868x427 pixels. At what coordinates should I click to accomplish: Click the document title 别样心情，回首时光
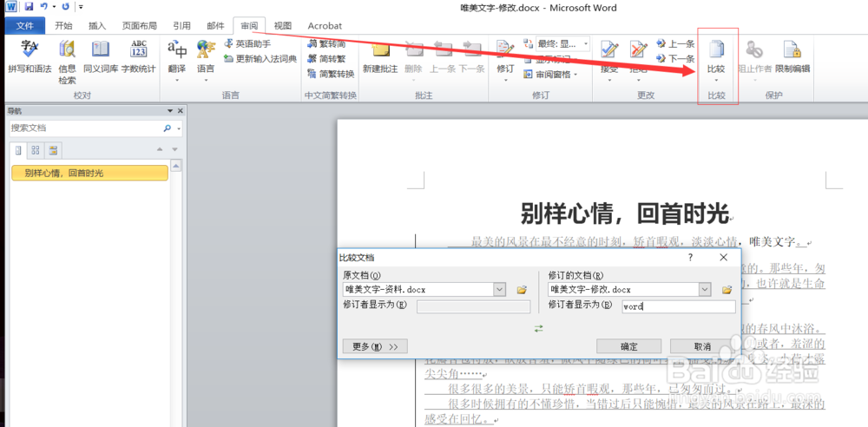click(624, 213)
